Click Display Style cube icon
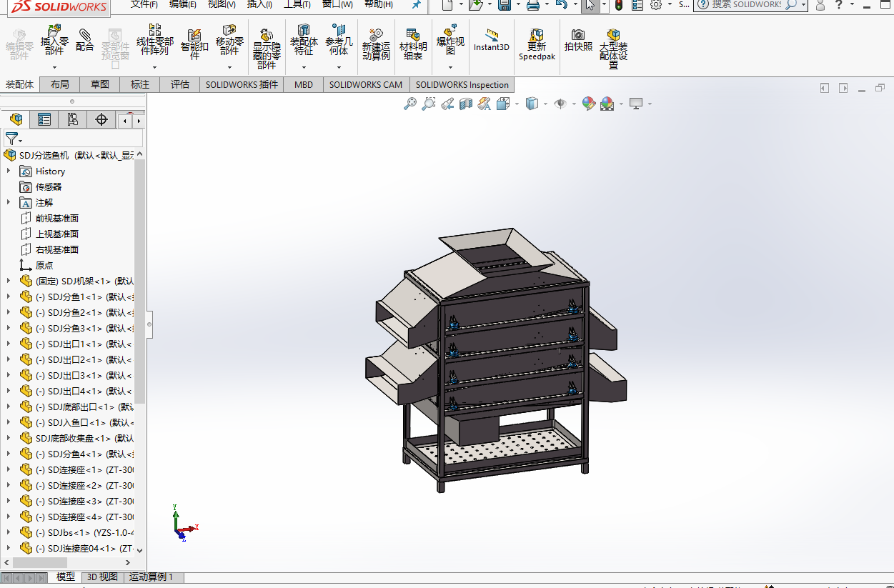The width and height of the screenshot is (894, 588). click(532, 104)
